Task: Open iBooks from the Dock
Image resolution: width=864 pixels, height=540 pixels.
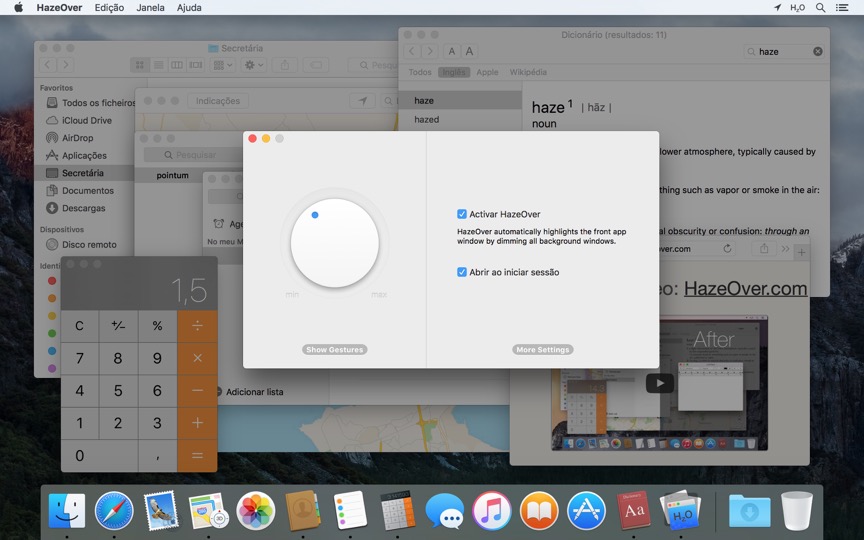Action: pyautogui.click(x=539, y=511)
